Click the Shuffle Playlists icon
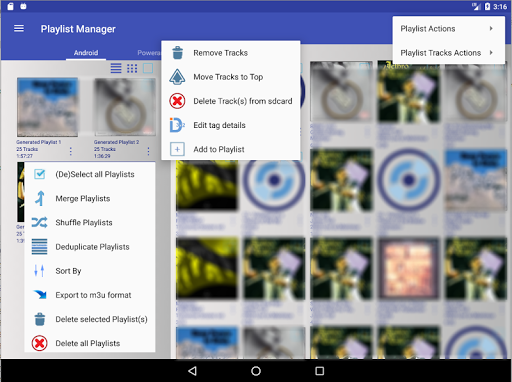This screenshot has width=512, height=382. point(39,222)
